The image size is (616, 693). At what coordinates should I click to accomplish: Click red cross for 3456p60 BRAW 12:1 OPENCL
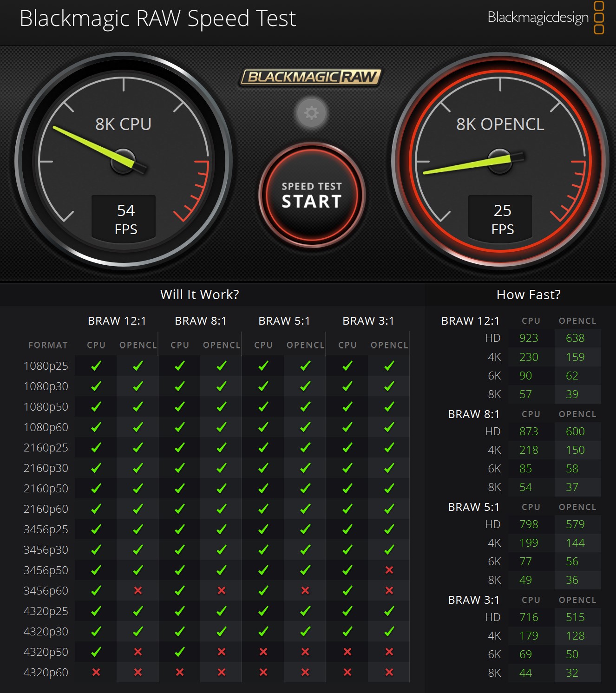pyautogui.click(x=138, y=590)
